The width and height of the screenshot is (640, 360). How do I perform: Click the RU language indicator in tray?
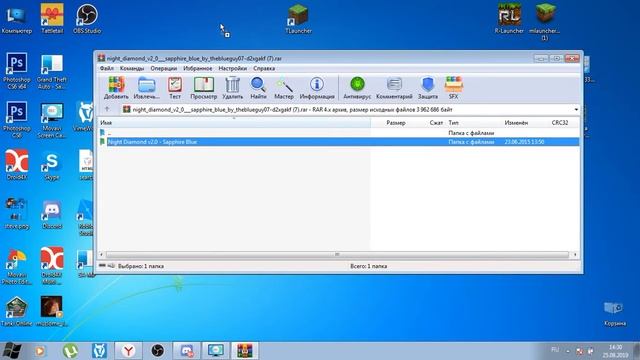click(555, 350)
